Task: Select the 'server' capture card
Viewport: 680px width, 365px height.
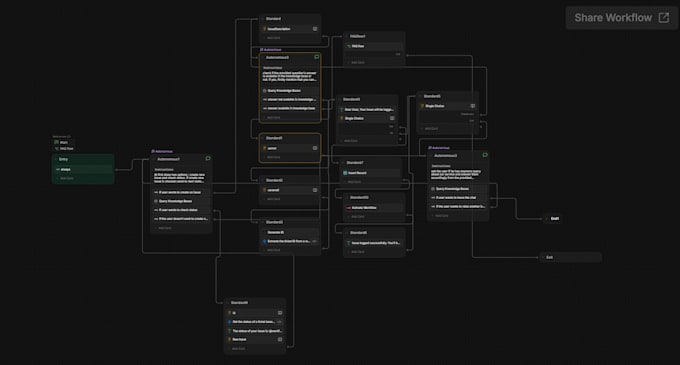Action: pos(290,148)
